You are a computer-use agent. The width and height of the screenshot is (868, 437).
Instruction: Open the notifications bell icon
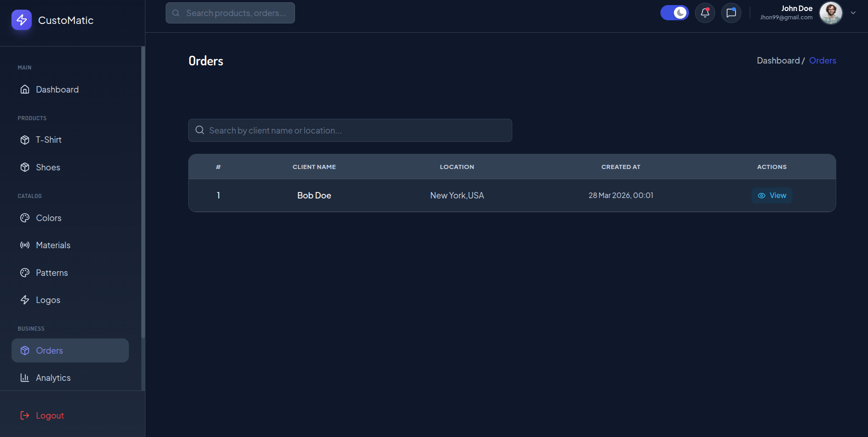pyautogui.click(x=705, y=13)
